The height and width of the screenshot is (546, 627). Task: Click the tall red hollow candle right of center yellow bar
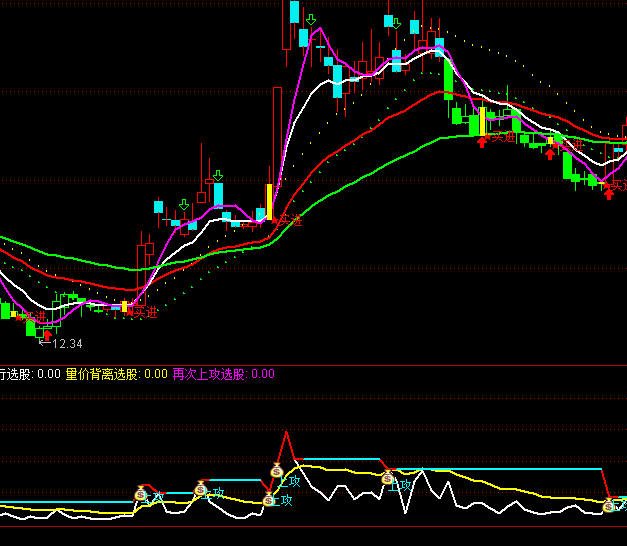277,138
